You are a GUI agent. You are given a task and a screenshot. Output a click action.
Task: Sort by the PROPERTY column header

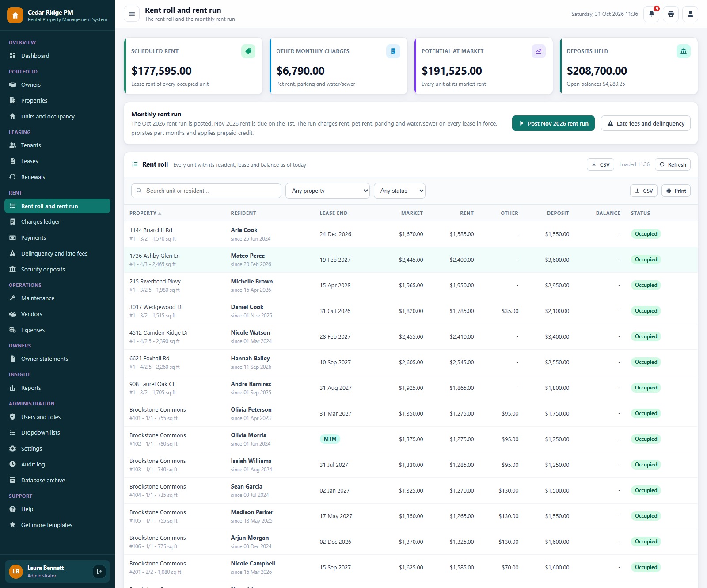click(x=145, y=213)
